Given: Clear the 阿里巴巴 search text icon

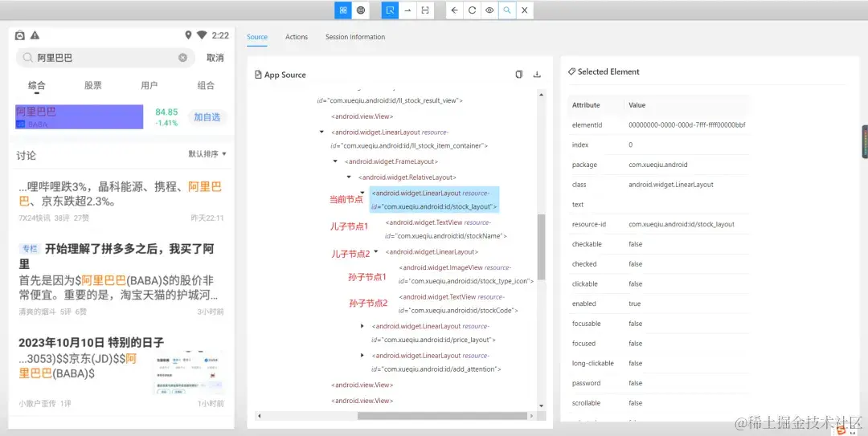Looking at the screenshot, I should [x=182, y=58].
